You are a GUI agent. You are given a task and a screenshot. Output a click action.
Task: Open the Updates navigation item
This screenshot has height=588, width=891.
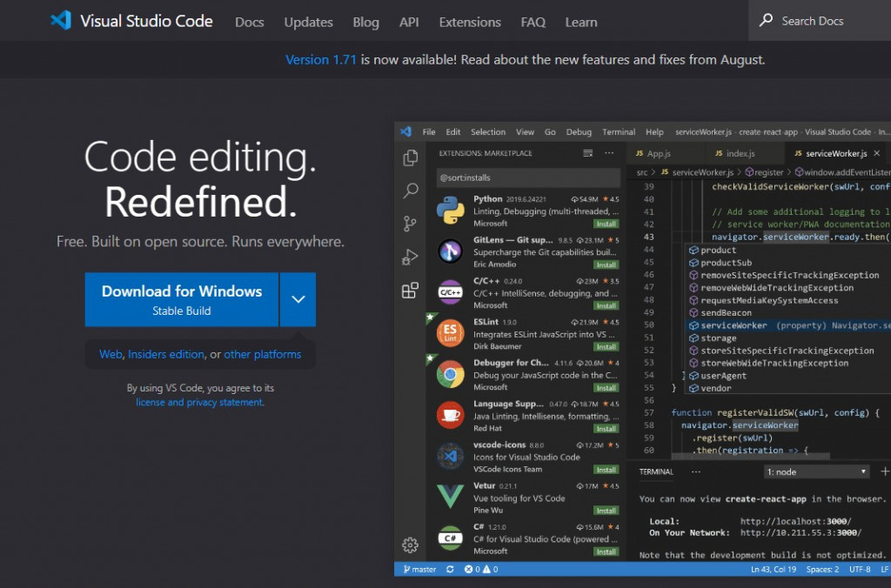coord(309,22)
